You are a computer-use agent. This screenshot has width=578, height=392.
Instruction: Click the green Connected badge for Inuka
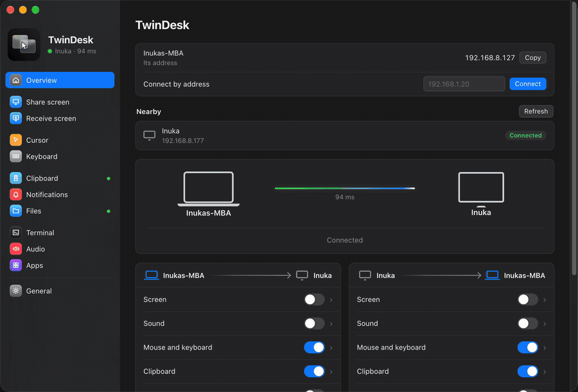525,135
